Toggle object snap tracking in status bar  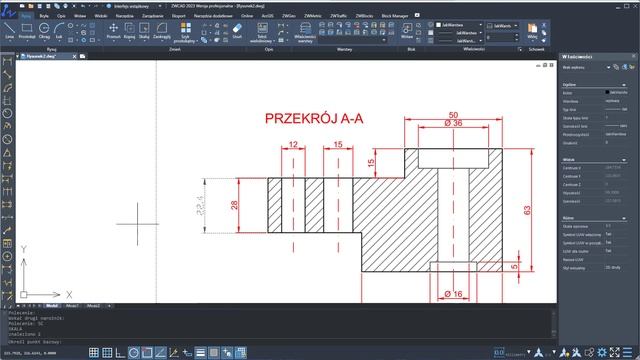tap(160, 353)
